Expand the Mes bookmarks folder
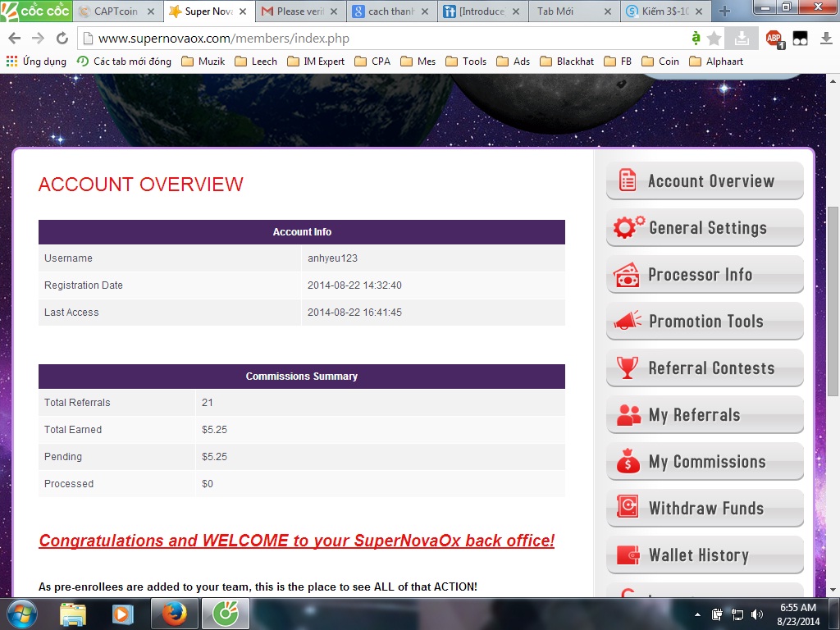 click(x=418, y=61)
